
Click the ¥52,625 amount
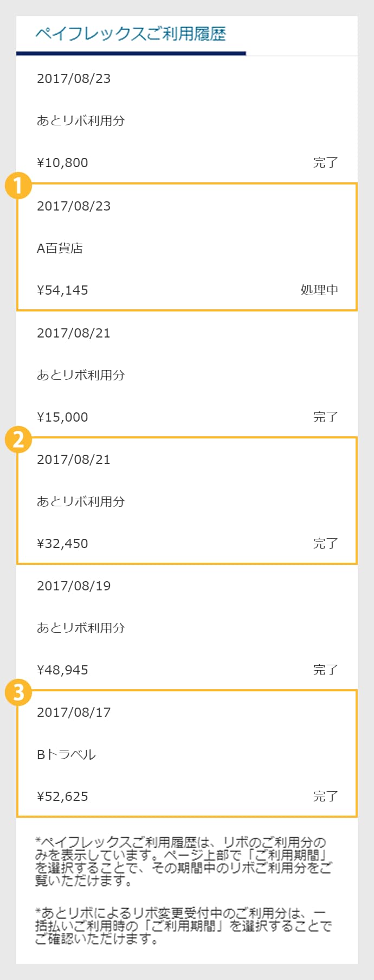click(62, 797)
